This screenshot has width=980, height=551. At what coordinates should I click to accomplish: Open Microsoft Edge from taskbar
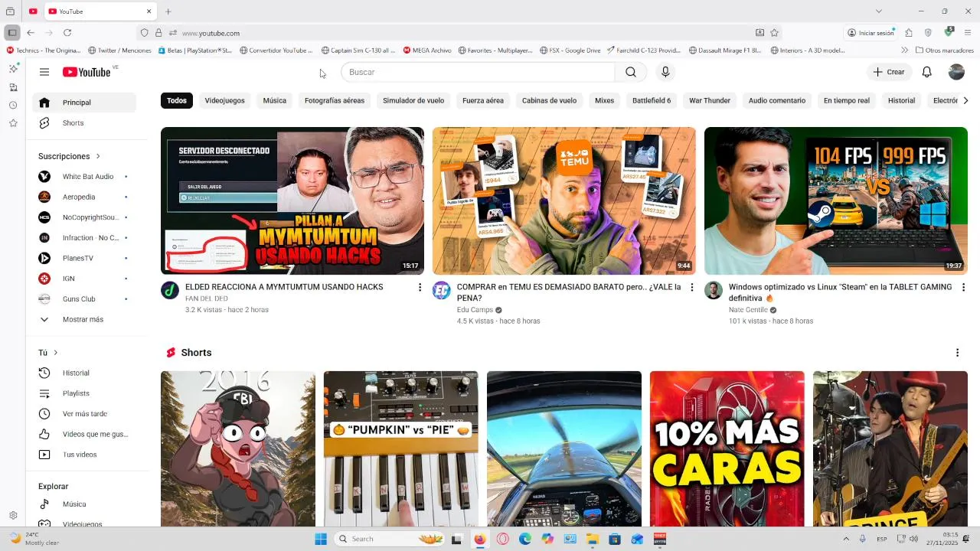pyautogui.click(x=525, y=539)
